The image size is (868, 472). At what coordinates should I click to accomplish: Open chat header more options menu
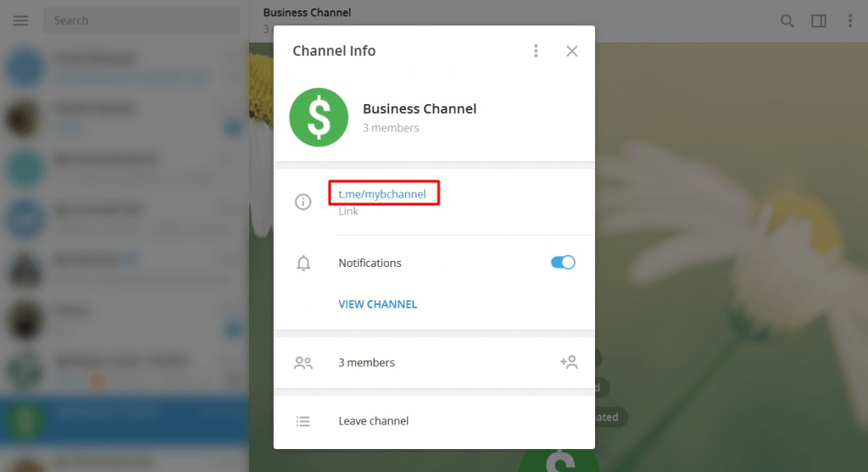click(x=850, y=21)
